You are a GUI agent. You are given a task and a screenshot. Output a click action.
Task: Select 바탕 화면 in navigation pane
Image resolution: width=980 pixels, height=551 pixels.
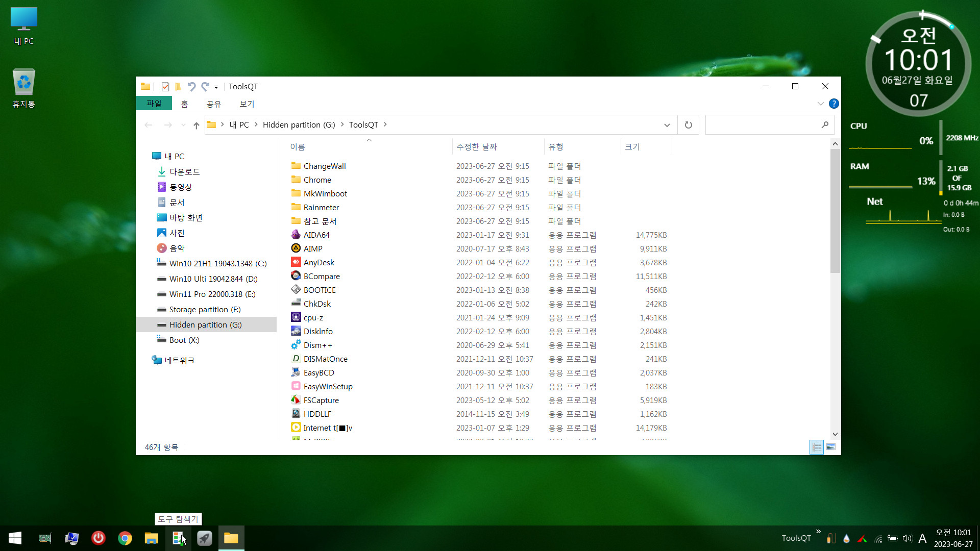[x=186, y=217]
